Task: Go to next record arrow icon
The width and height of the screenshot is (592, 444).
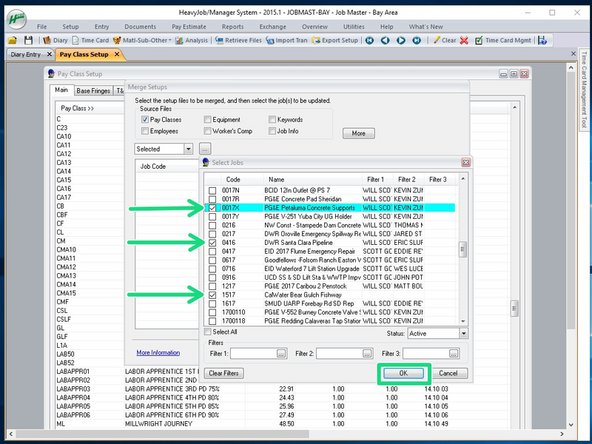Action: [x=401, y=40]
